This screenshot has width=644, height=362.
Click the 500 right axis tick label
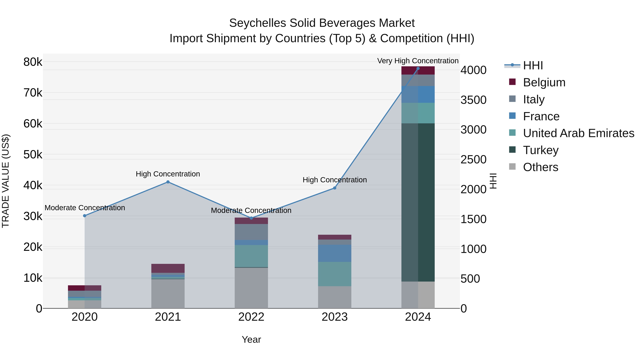470,279
